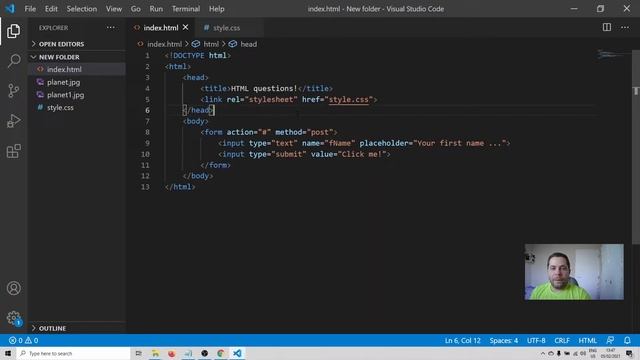Click the head breadcrumb item
The width and height of the screenshot is (640, 360).
click(249, 44)
